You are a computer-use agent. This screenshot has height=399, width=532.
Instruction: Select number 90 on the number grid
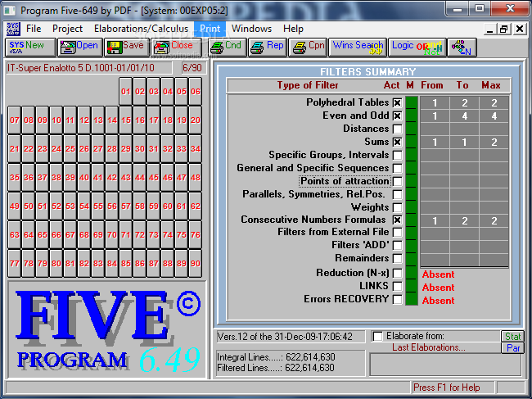[x=196, y=263]
